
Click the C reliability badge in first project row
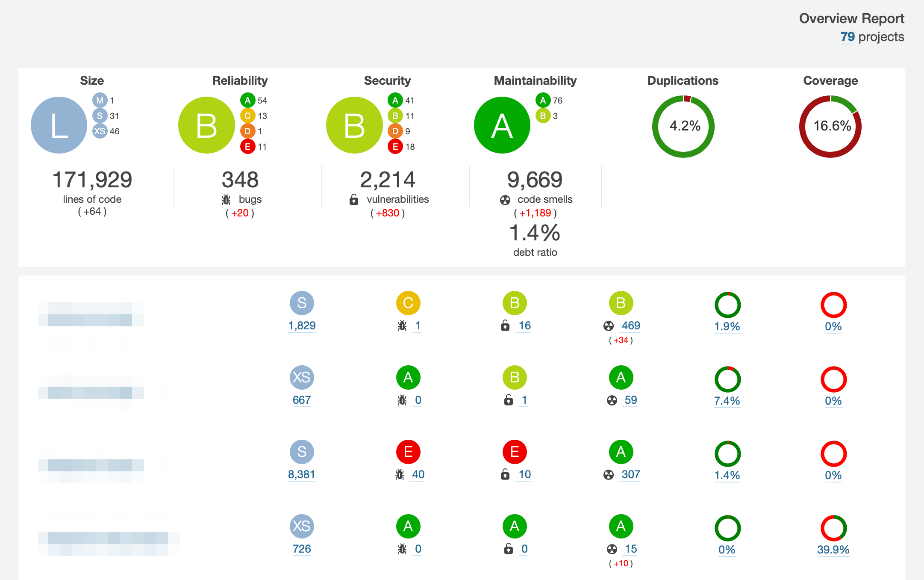pyautogui.click(x=408, y=303)
